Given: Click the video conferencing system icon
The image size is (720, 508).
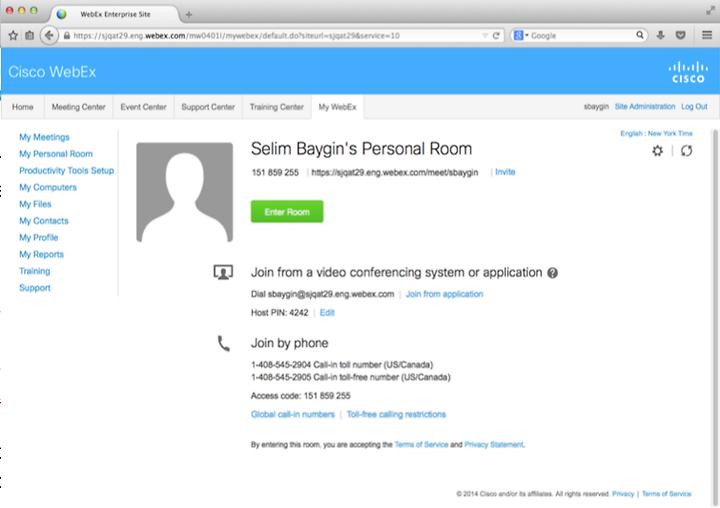Looking at the screenshot, I should (x=223, y=272).
